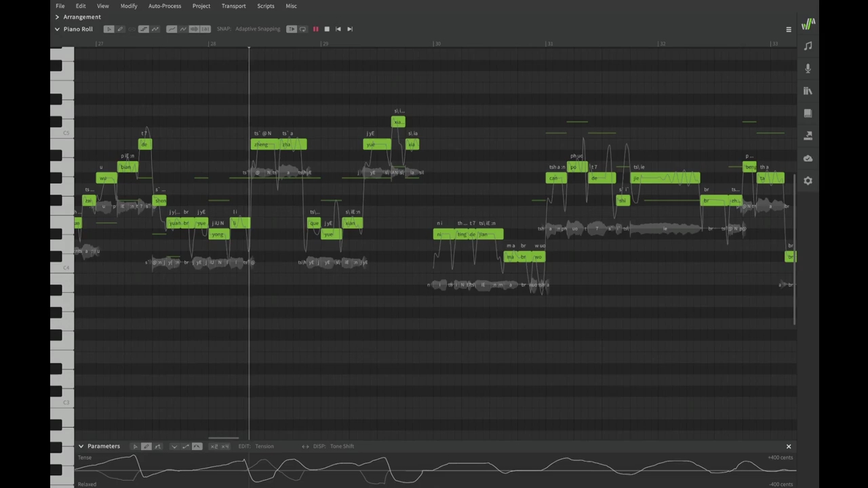Open the Adaptive Snapping dropdown
868x488 pixels.
[x=258, y=29]
